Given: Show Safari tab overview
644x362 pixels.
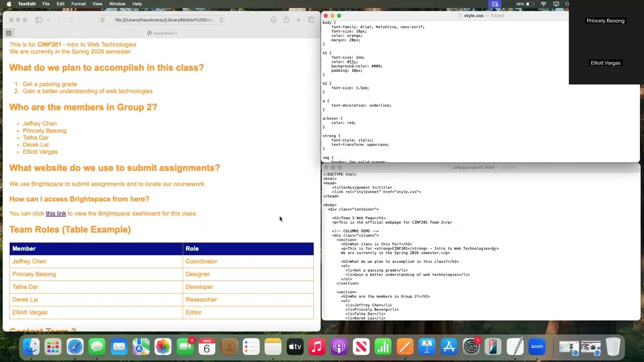Looking at the screenshot, I should click(x=311, y=20).
